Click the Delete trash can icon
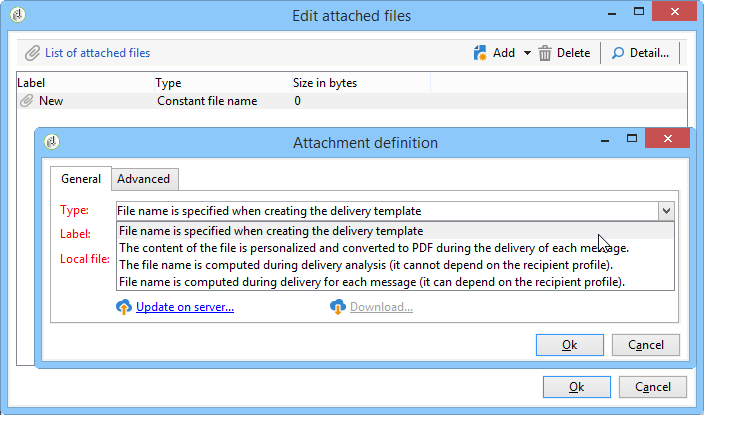Screen dimensions: 736x444 tap(544, 53)
